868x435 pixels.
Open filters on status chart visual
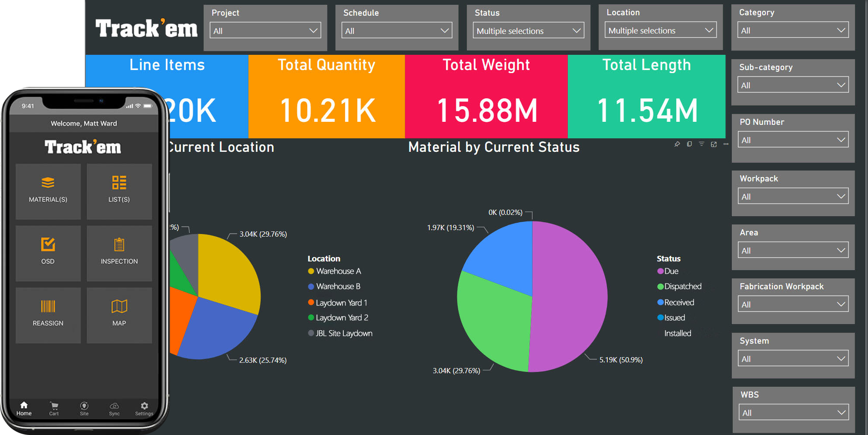(x=701, y=144)
